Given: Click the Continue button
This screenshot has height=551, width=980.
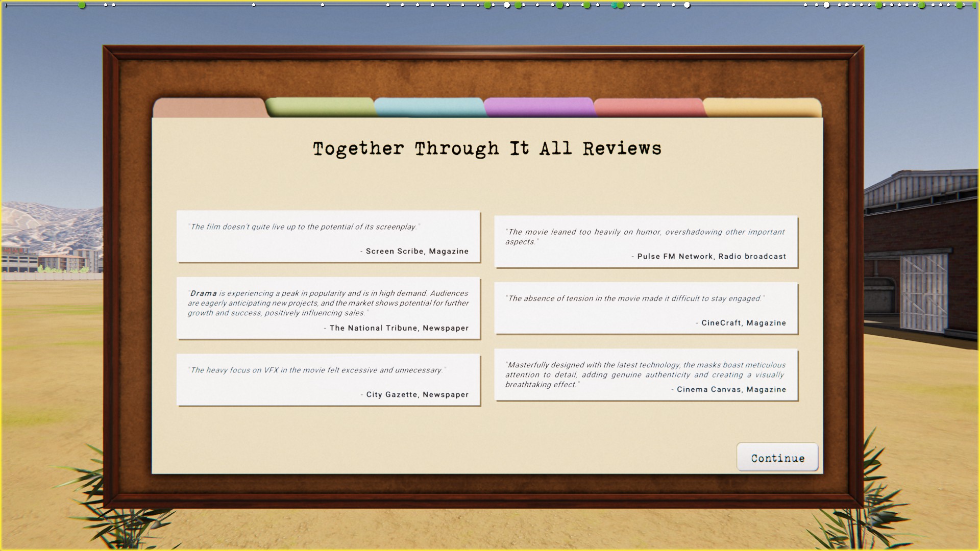Looking at the screenshot, I should [777, 457].
